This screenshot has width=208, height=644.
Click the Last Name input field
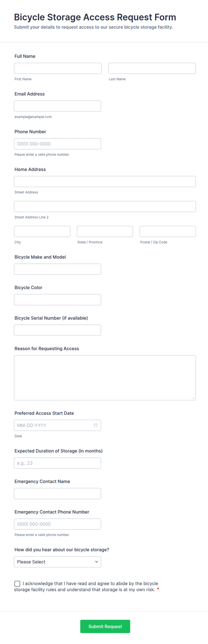click(x=152, y=68)
